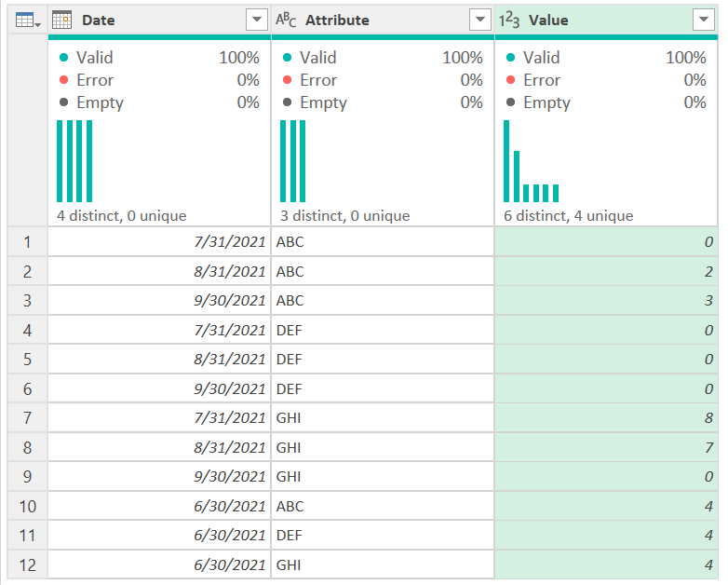Select row number 12
The width and height of the screenshot is (728, 585).
click(x=27, y=565)
